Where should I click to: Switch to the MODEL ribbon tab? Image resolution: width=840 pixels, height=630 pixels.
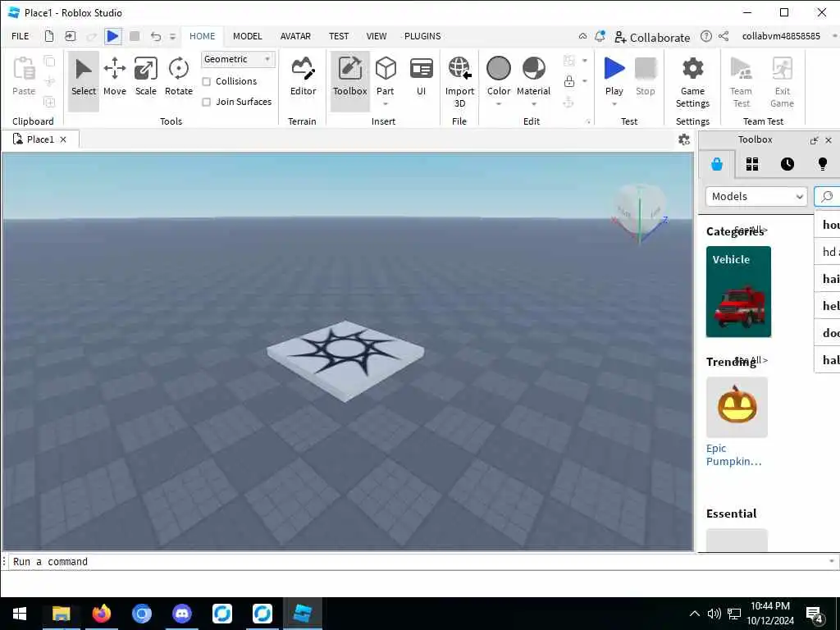247,36
